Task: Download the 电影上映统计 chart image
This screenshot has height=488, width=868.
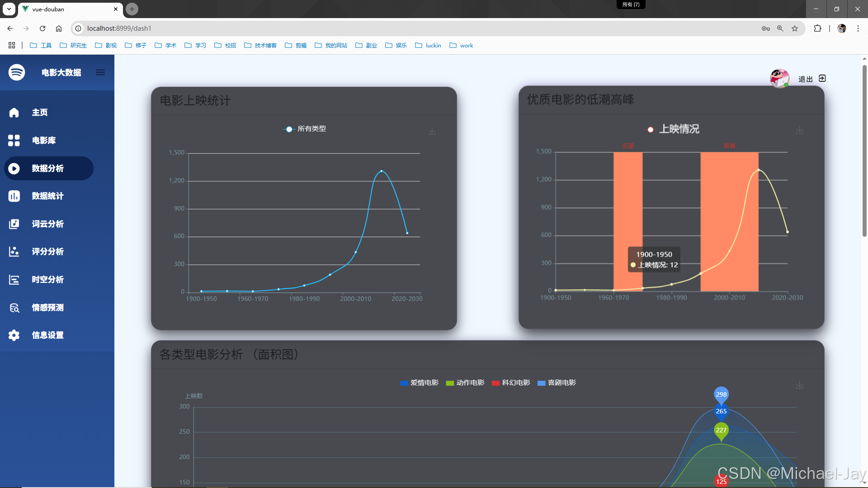Action: click(432, 131)
